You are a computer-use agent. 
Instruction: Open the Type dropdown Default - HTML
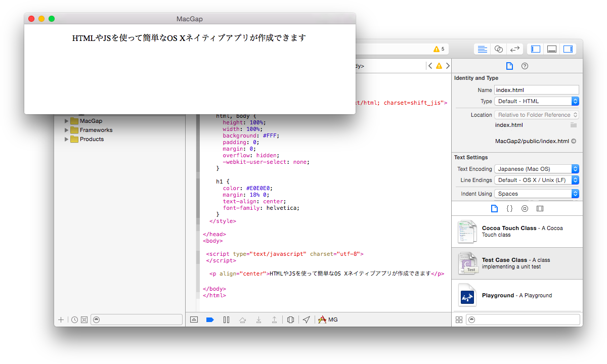coord(536,101)
